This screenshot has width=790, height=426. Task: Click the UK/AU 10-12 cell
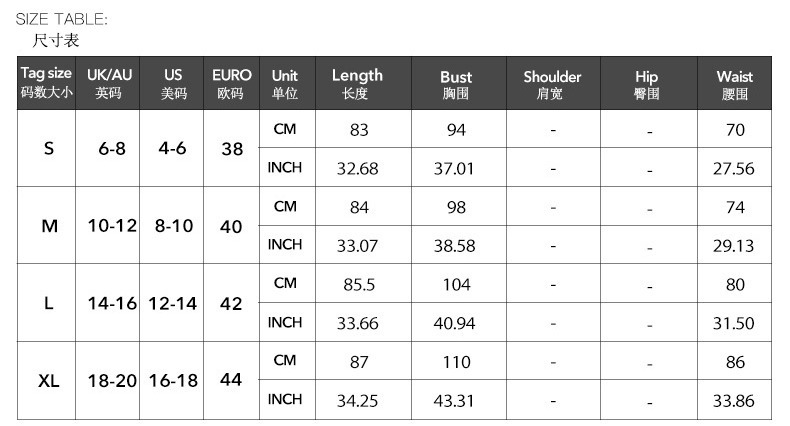(111, 226)
